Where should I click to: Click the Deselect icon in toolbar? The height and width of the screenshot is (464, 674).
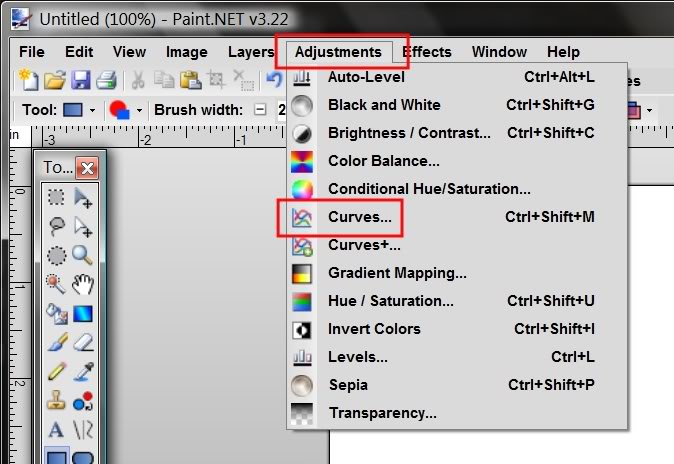point(243,80)
